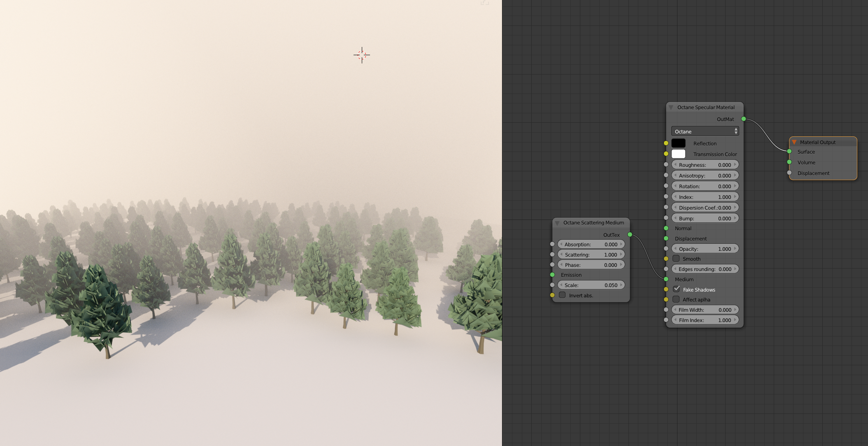868x446 pixels.
Task: Click the Scale value field
Action: (591, 285)
